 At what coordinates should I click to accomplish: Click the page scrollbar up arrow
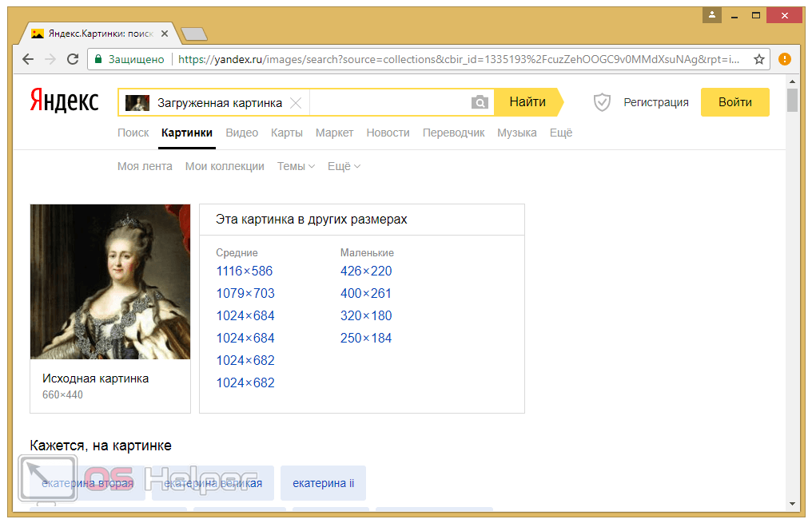792,81
